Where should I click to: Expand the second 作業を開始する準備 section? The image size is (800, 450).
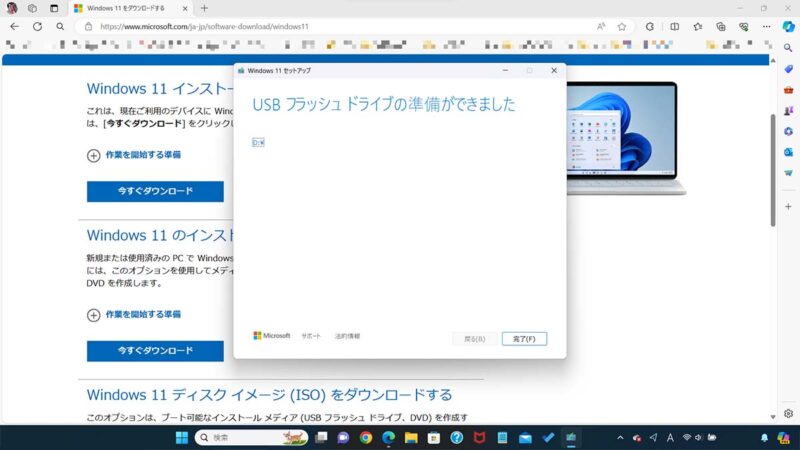pos(134,314)
